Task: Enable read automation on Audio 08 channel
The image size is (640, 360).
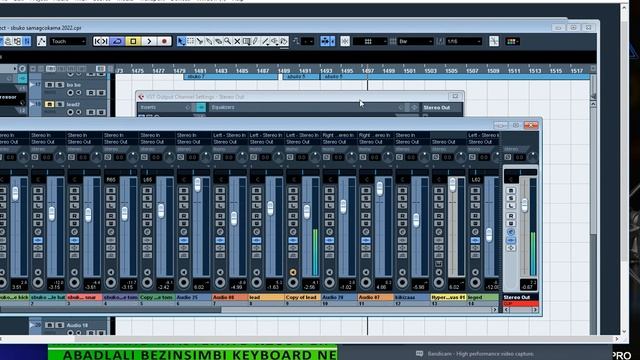Action: pos(220,216)
